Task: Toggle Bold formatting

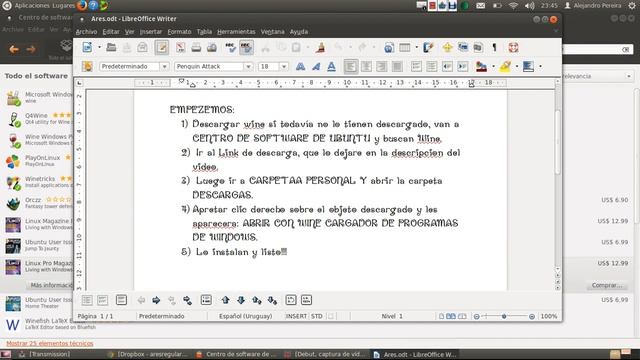Action: coord(300,66)
